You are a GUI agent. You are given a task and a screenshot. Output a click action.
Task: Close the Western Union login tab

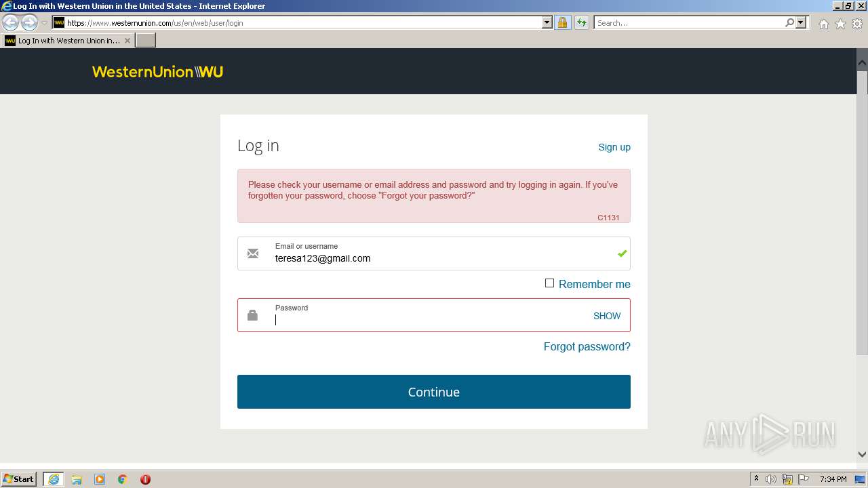tap(127, 41)
